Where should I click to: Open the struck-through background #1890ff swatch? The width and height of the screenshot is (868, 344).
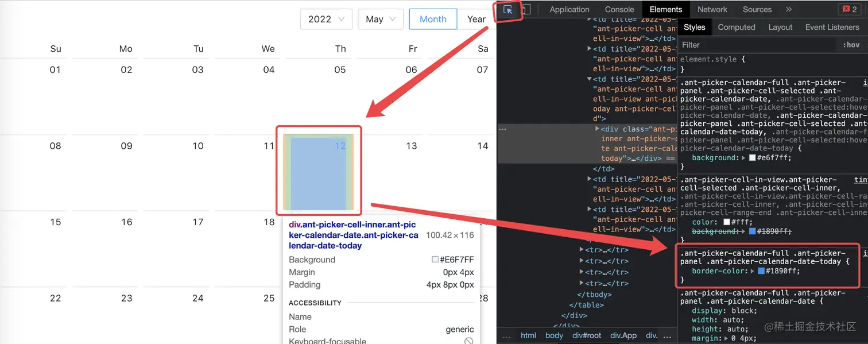(753, 231)
